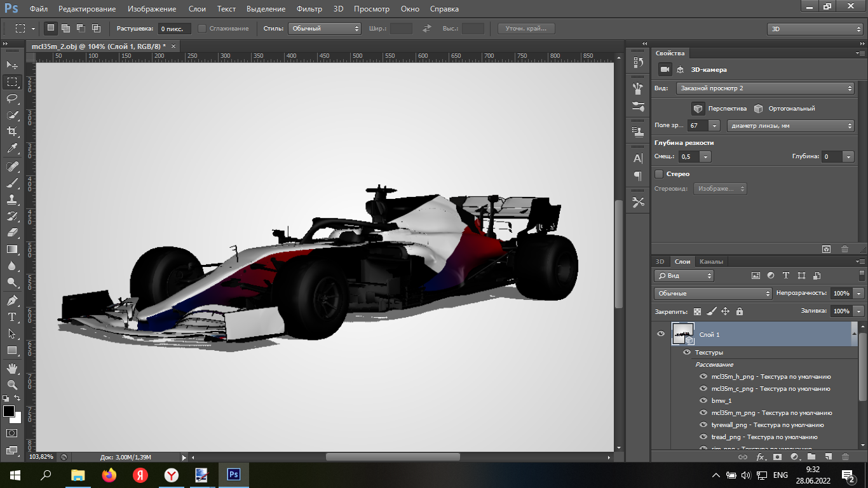868x488 pixels.
Task: Hide the bmw_1 texture
Action: pos(703,400)
